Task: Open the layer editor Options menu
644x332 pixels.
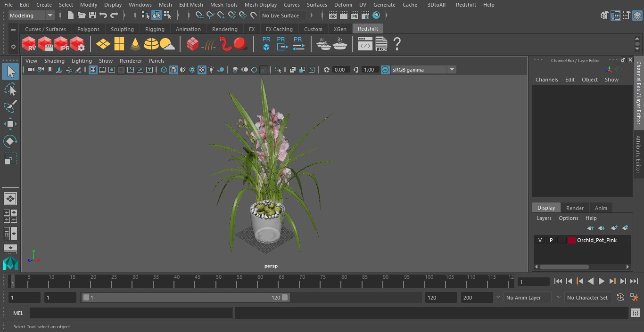Action: click(x=568, y=218)
